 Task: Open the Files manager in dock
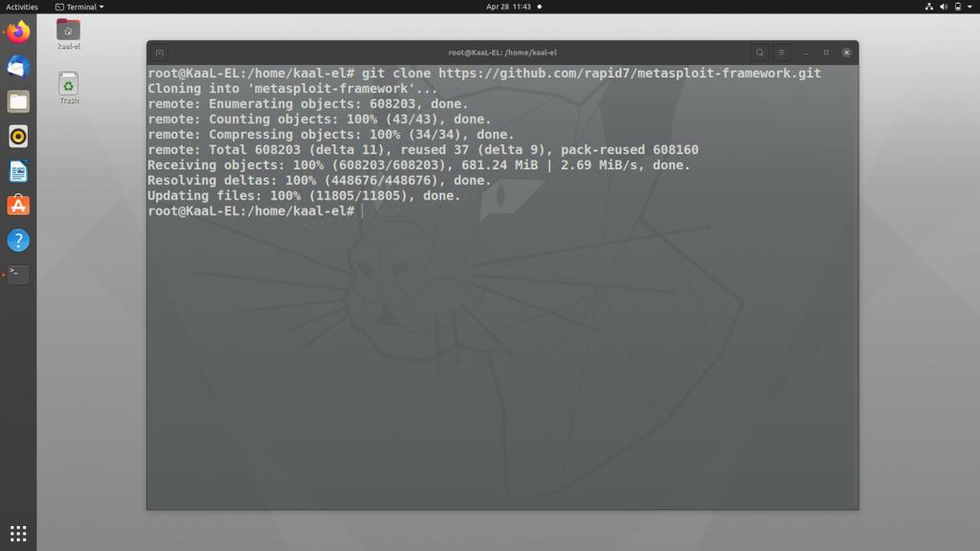(x=18, y=101)
